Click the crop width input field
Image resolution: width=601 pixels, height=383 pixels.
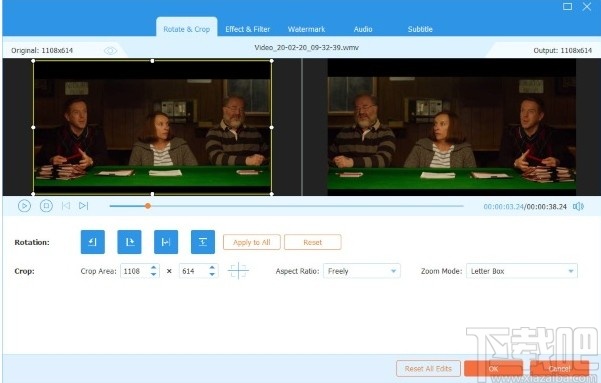(x=135, y=271)
